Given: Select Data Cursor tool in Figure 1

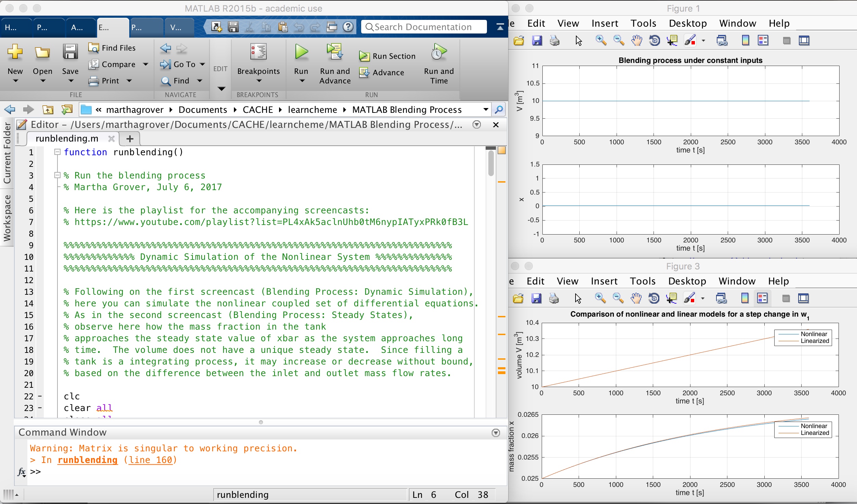Looking at the screenshot, I should tap(672, 41).
